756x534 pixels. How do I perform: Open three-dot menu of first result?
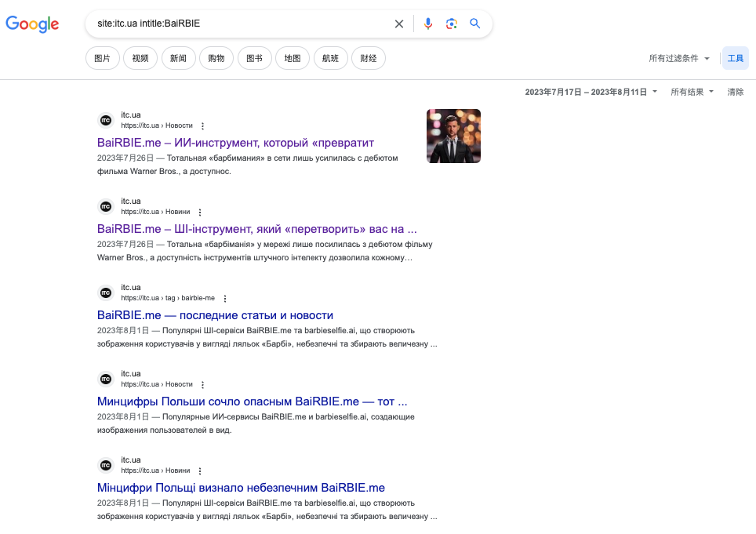point(202,126)
